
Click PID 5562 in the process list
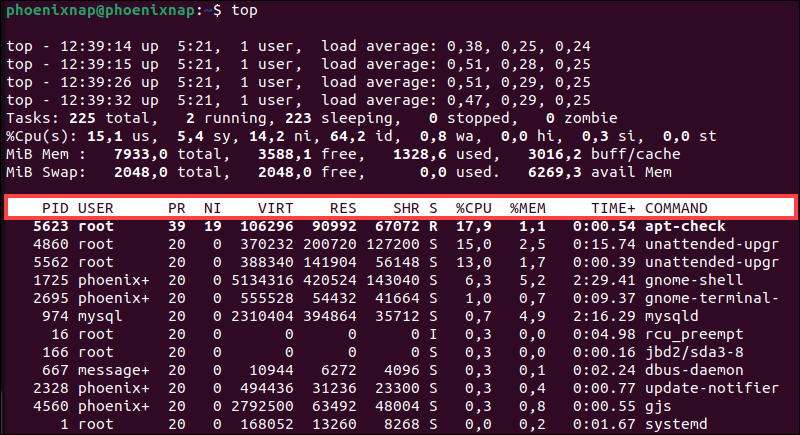[51, 262]
